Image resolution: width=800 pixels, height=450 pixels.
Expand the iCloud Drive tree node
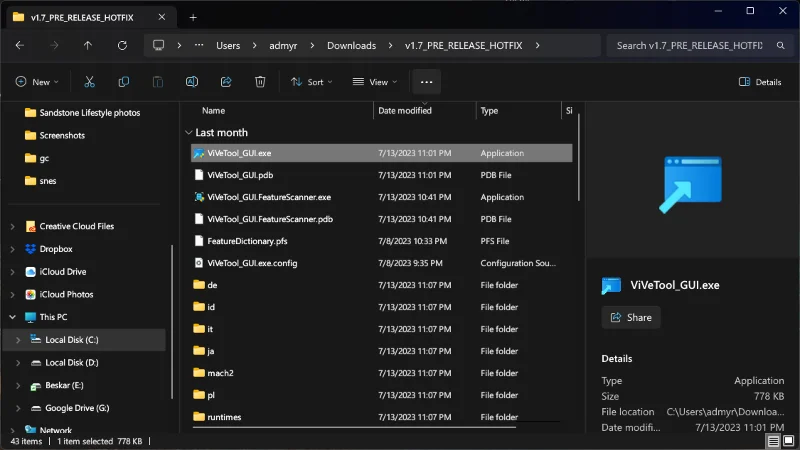13,272
